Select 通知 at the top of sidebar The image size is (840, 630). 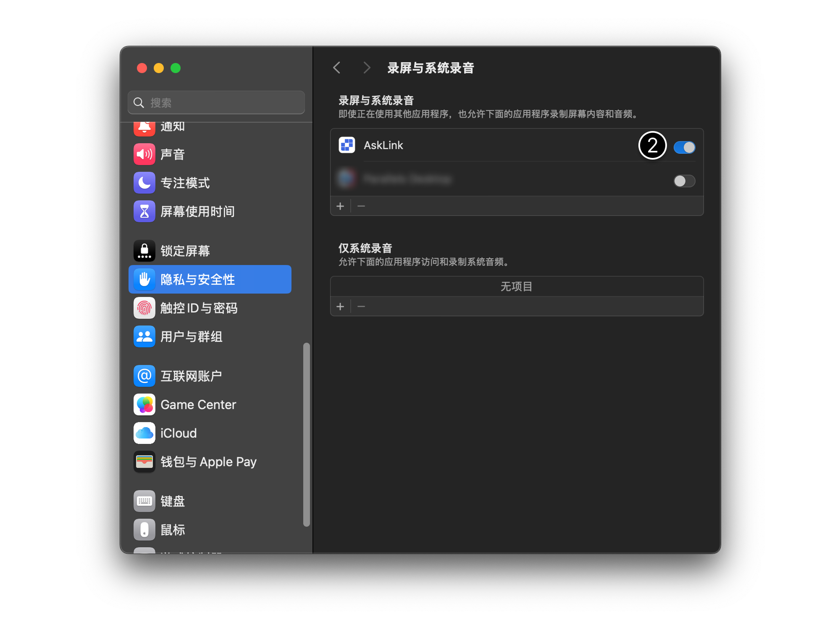(172, 127)
